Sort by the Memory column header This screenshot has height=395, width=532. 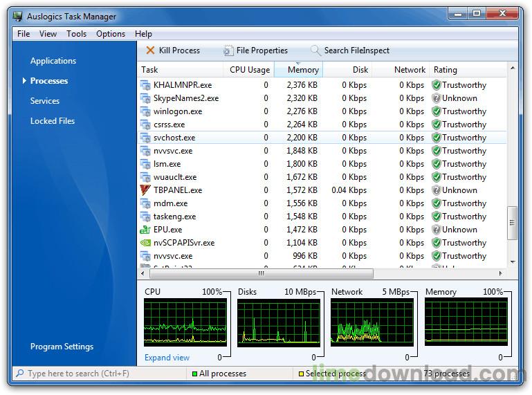[299, 70]
